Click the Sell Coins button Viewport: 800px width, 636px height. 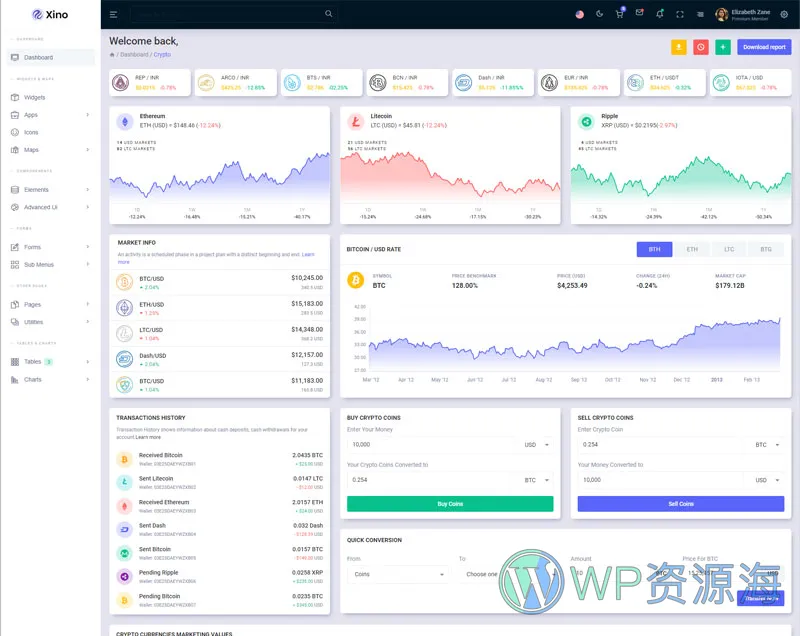click(x=680, y=504)
